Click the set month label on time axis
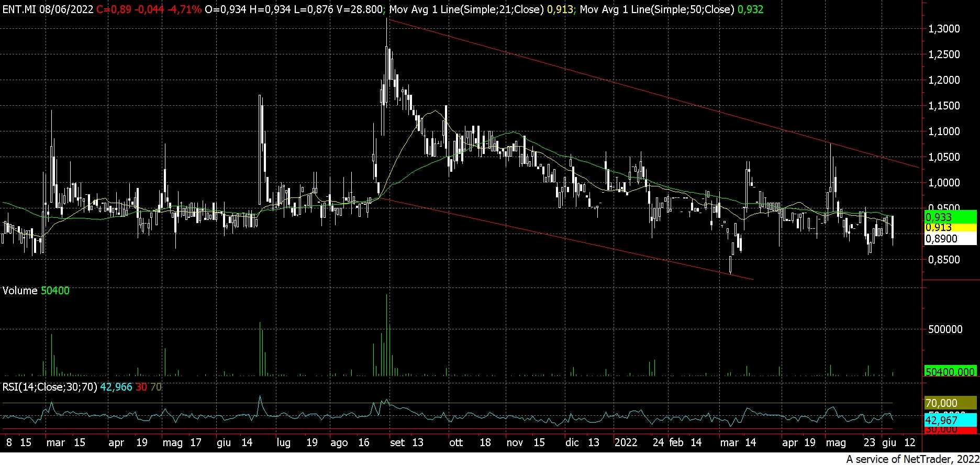This screenshot has height=465, width=980. pos(397,443)
